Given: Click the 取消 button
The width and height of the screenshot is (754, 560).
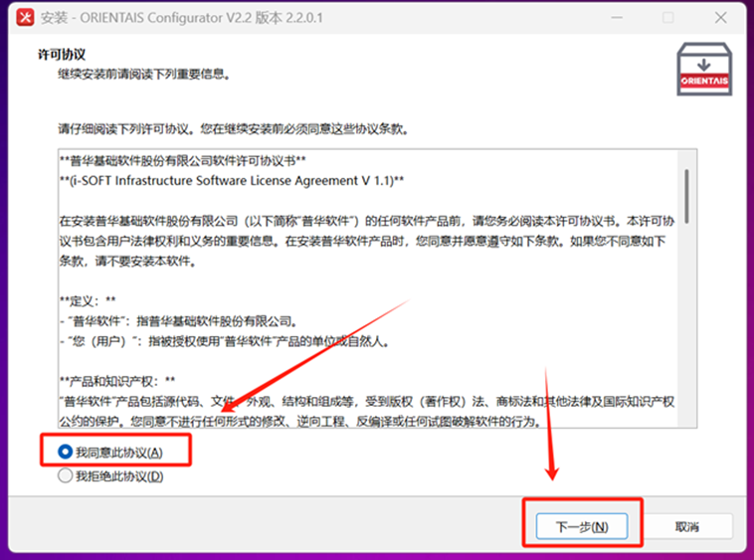Looking at the screenshot, I should click(x=687, y=526).
